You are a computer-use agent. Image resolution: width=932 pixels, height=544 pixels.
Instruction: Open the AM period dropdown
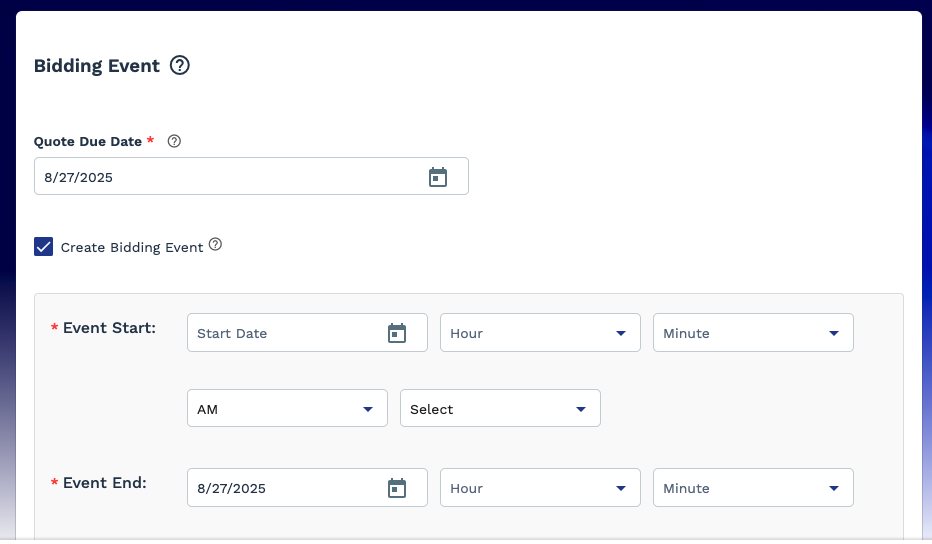pyautogui.click(x=287, y=409)
